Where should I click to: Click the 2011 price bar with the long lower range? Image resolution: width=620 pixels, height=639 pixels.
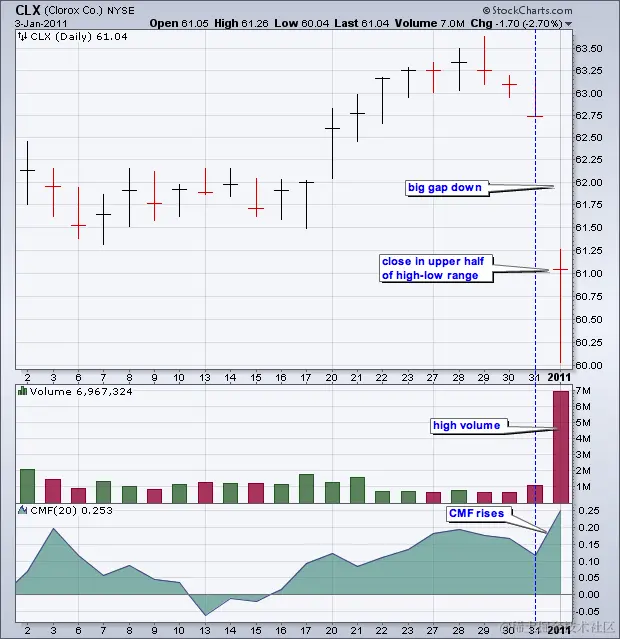point(560,306)
